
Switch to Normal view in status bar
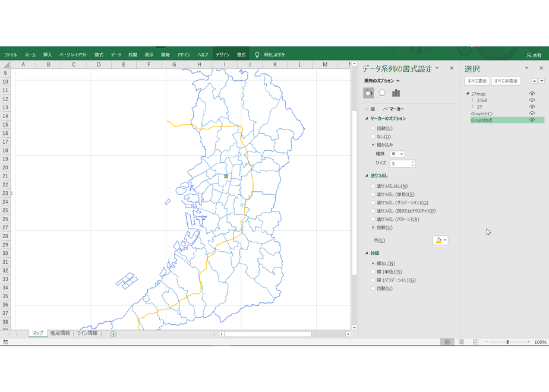click(x=447, y=342)
